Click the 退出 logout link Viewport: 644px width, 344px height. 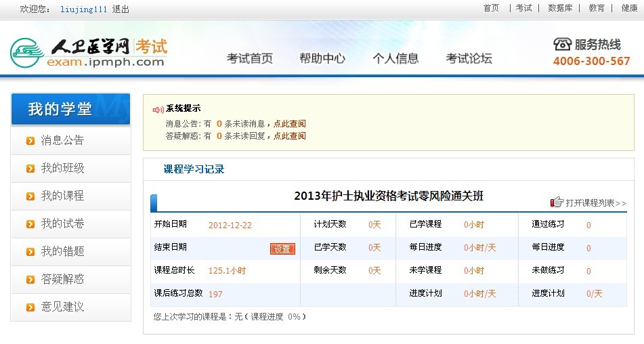click(121, 9)
